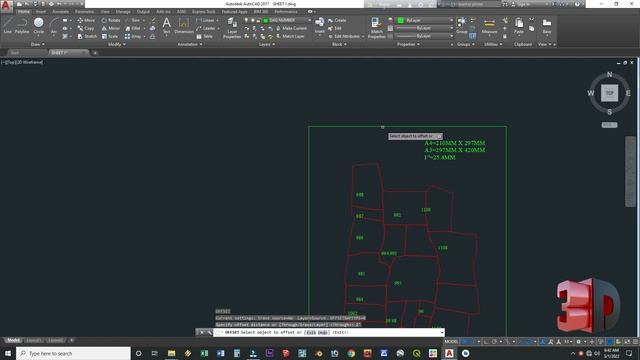The image size is (640, 360).
Task: Open the Output ribbon tab
Action: click(143, 12)
